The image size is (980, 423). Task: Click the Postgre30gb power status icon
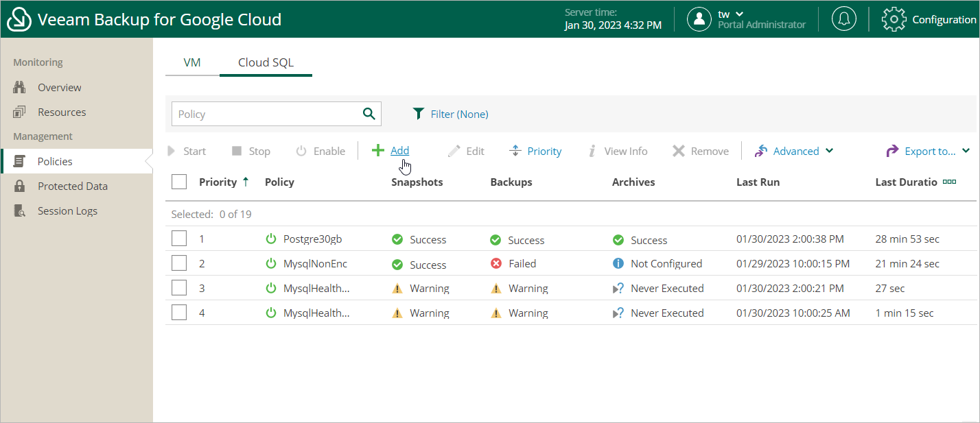271,239
